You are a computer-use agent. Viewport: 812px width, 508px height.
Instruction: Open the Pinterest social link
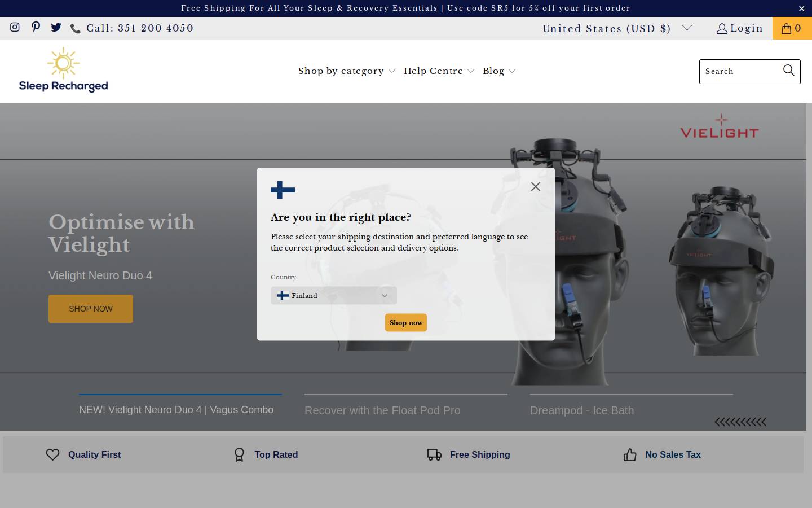36,27
